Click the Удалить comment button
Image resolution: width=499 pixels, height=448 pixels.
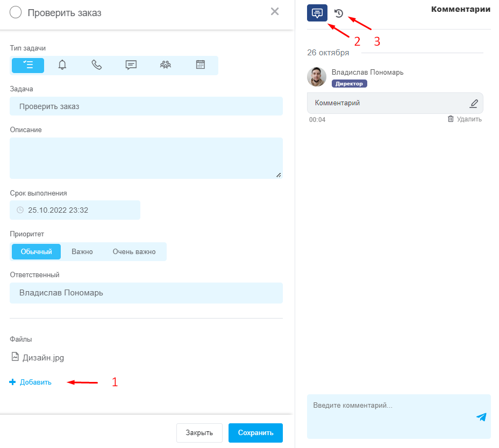click(x=465, y=119)
